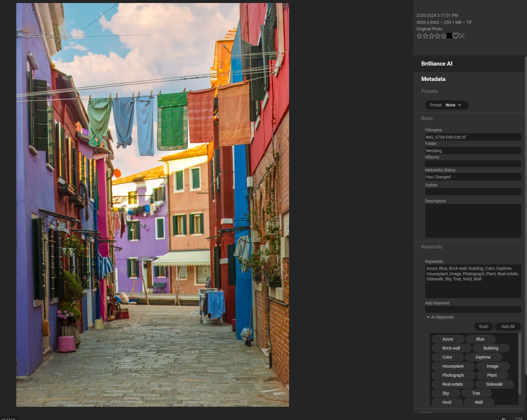Click the Add Keyword input field
527x420 pixels.
[x=473, y=309]
